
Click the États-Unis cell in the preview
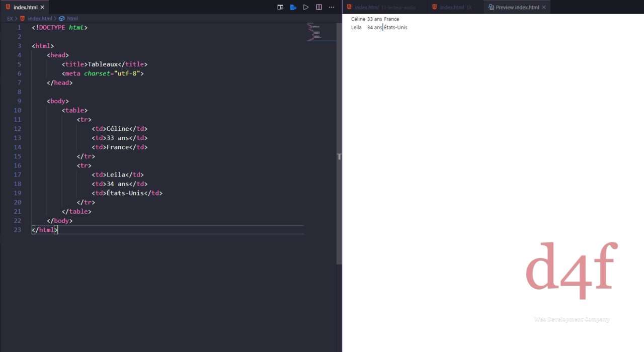pyautogui.click(x=395, y=28)
